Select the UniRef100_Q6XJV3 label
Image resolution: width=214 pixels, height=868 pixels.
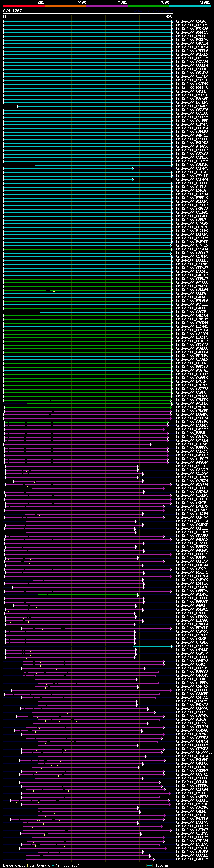click(192, 73)
